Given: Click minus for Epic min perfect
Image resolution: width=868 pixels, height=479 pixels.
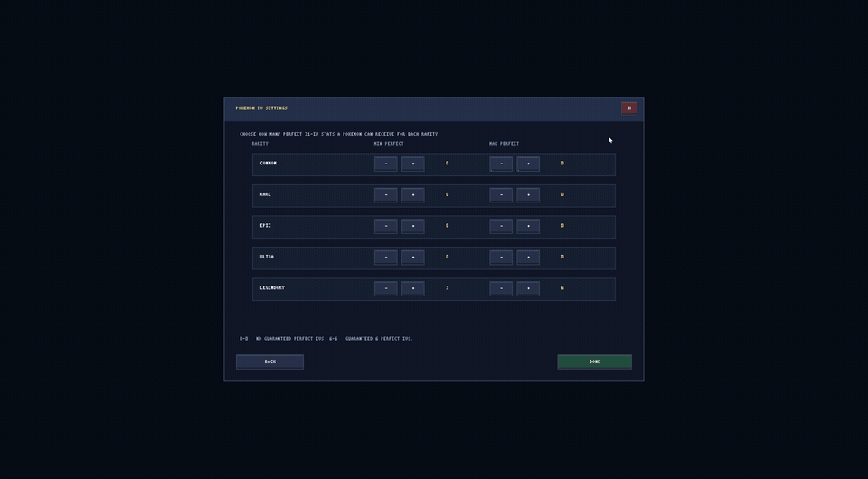Looking at the screenshot, I should pos(385,226).
